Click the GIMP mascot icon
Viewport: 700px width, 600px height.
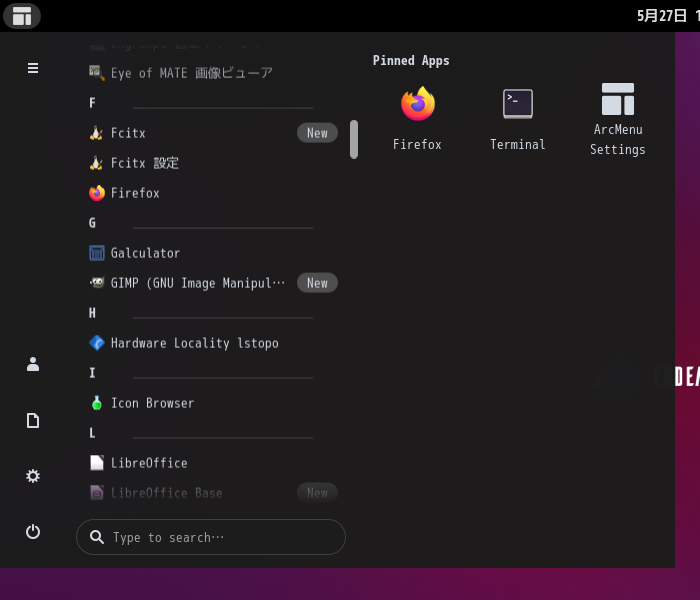coord(96,283)
